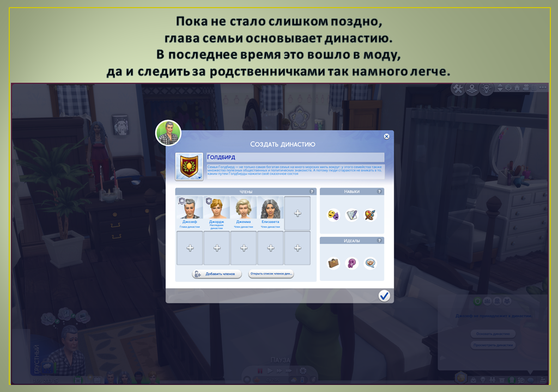Choose the writing skill icon
This screenshot has height=392, width=558.
pos(352,215)
